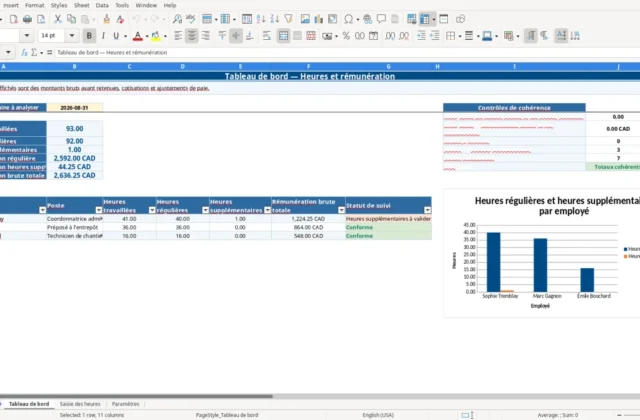This screenshot has width=640, height=420.
Task: Click the Clone Formatting paintbrush icon
Action: point(107,19)
